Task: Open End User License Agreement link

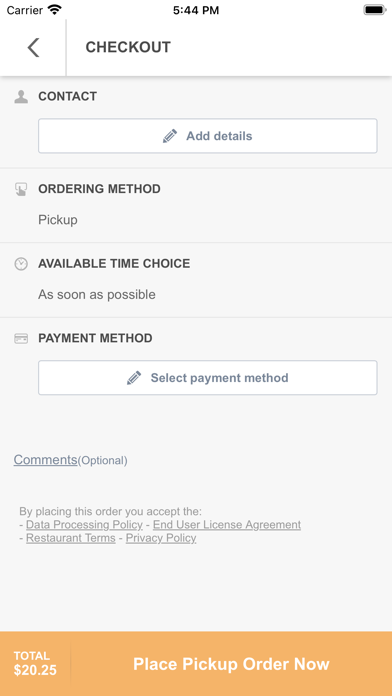Action: (227, 525)
